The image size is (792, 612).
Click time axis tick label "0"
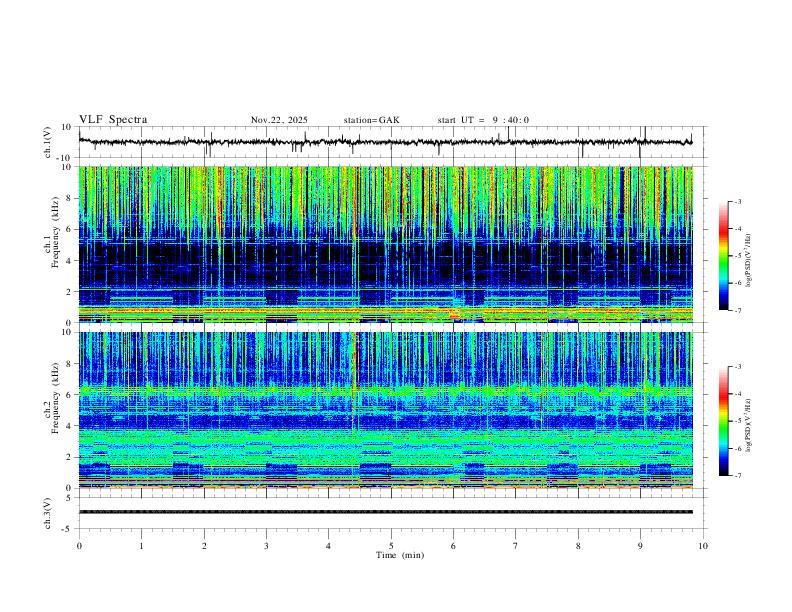79,546
